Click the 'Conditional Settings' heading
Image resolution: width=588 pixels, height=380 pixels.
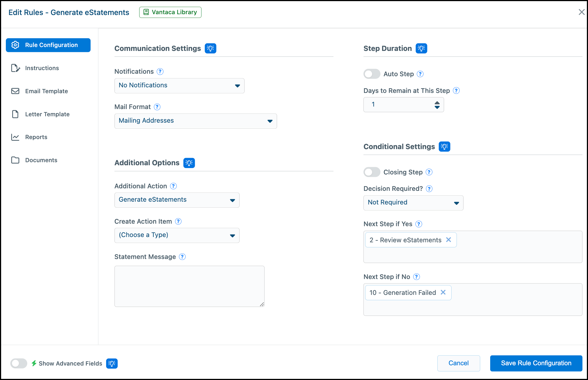pyautogui.click(x=399, y=147)
